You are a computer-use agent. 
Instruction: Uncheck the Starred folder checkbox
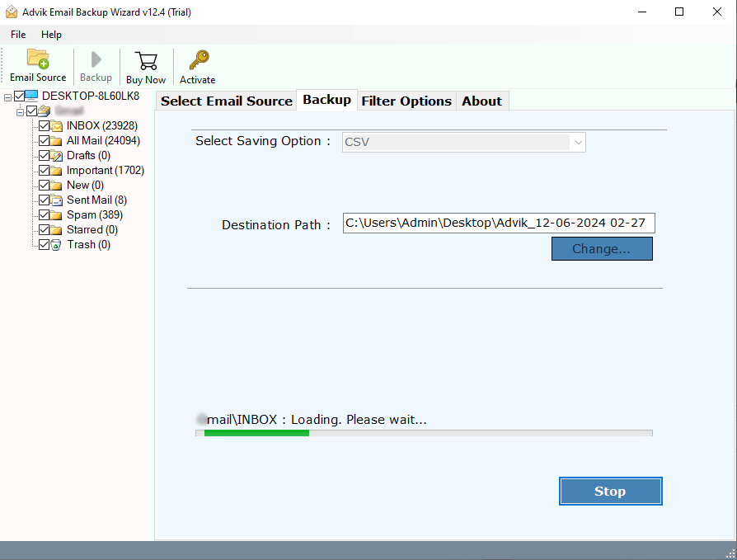[45, 230]
